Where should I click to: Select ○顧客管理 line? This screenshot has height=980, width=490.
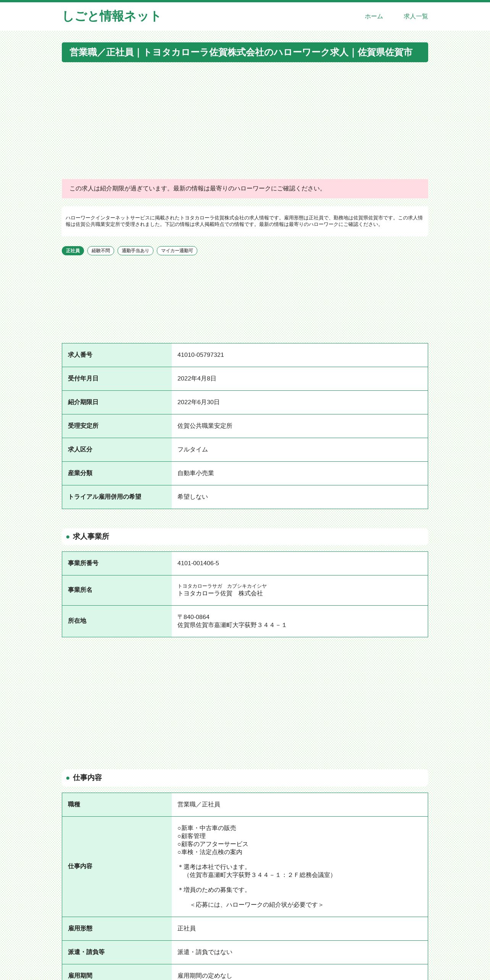pos(192,836)
